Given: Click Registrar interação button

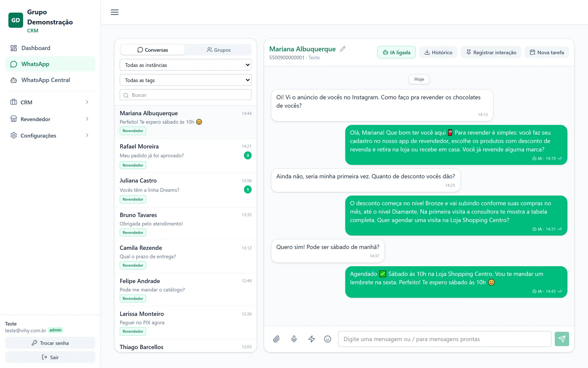Looking at the screenshot, I should pyautogui.click(x=491, y=52).
